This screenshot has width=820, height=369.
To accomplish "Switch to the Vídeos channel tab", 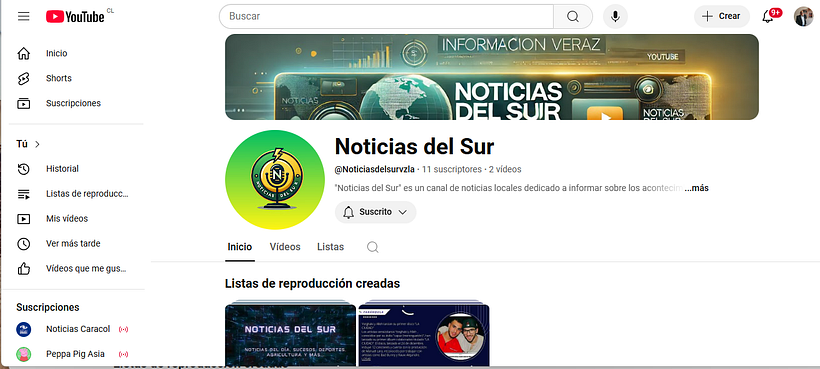I will click(285, 247).
